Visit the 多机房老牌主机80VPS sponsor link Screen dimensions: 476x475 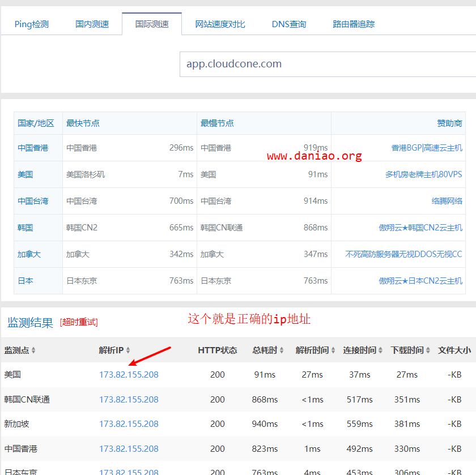423,174
